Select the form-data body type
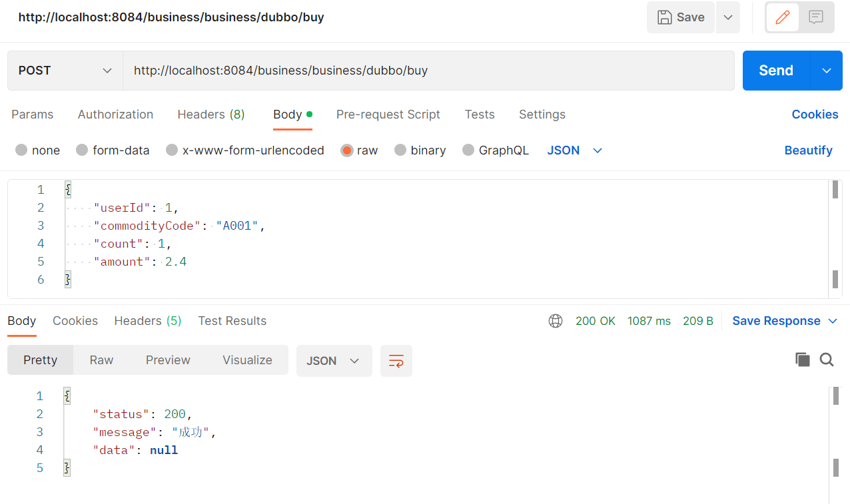 click(113, 150)
